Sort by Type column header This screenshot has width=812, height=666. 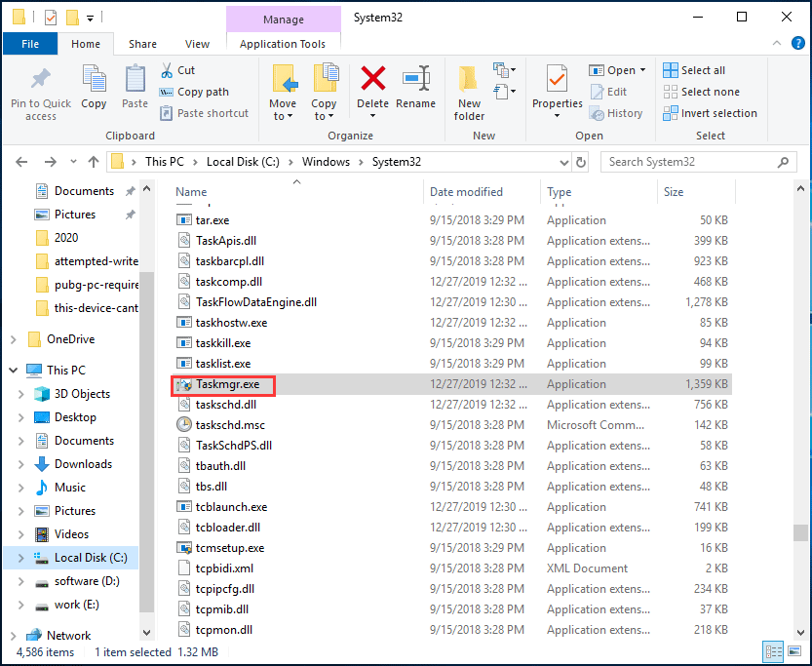[x=599, y=192]
